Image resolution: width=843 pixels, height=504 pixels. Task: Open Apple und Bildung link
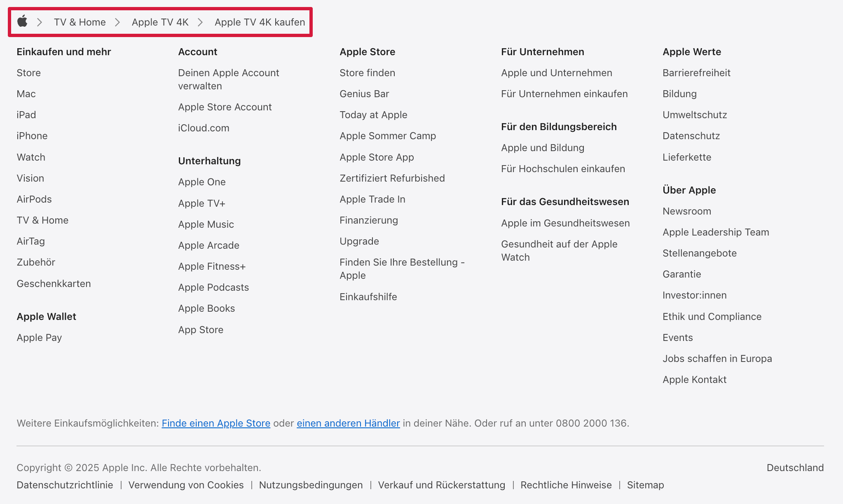[543, 148]
